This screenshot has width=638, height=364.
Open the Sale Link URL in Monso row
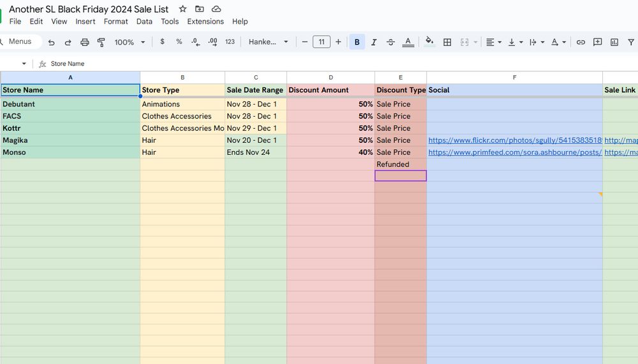pos(621,152)
